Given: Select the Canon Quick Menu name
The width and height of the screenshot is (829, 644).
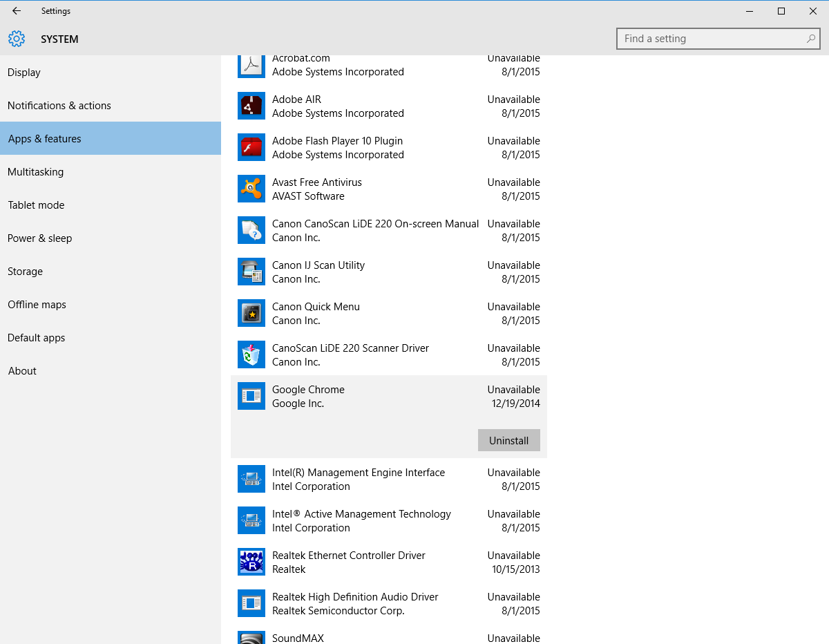Looking at the screenshot, I should pyautogui.click(x=316, y=307).
